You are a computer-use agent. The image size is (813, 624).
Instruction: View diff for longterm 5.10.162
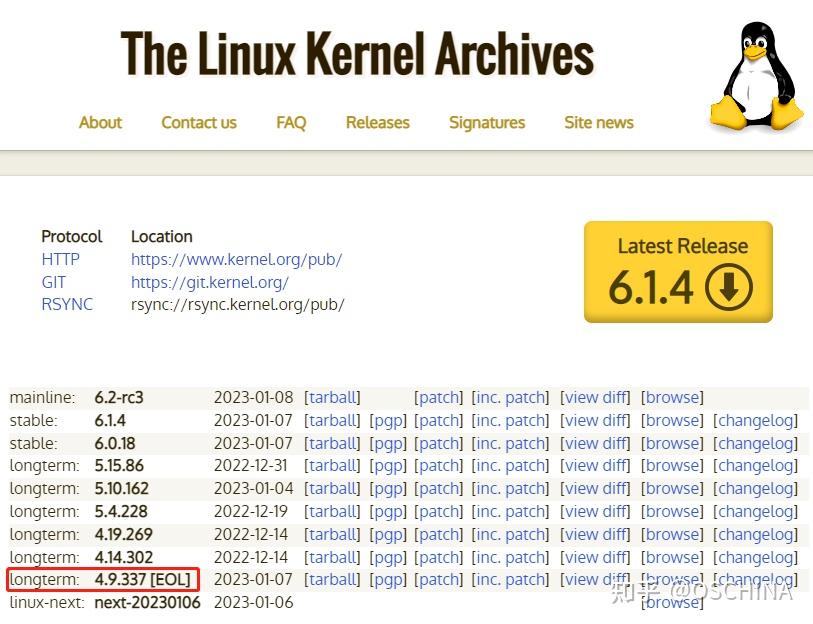point(596,489)
